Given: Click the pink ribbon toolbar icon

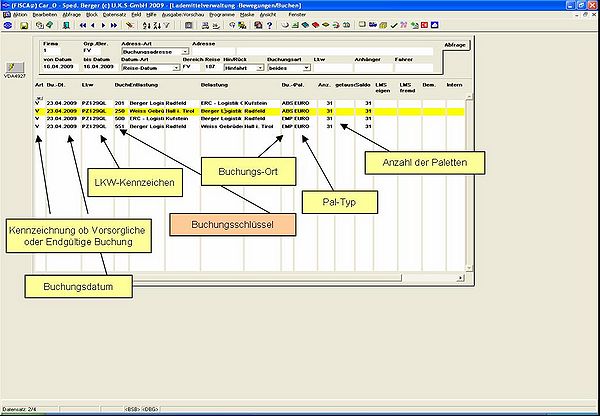Looking at the screenshot, I should (x=404, y=25).
